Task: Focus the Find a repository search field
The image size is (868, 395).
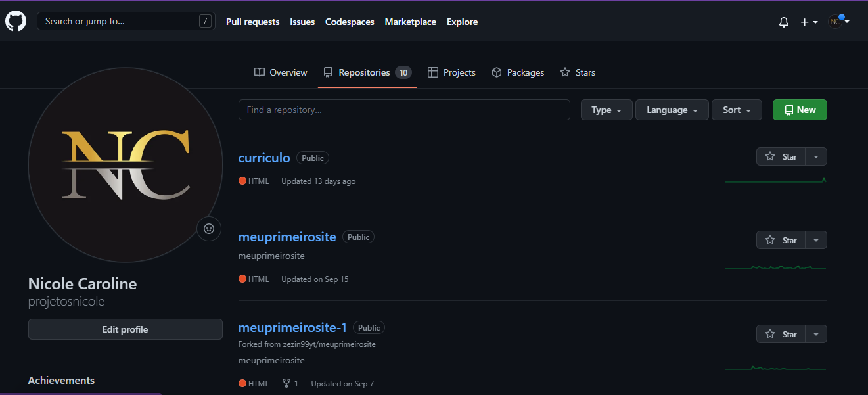Action: click(x=403, y=110)
